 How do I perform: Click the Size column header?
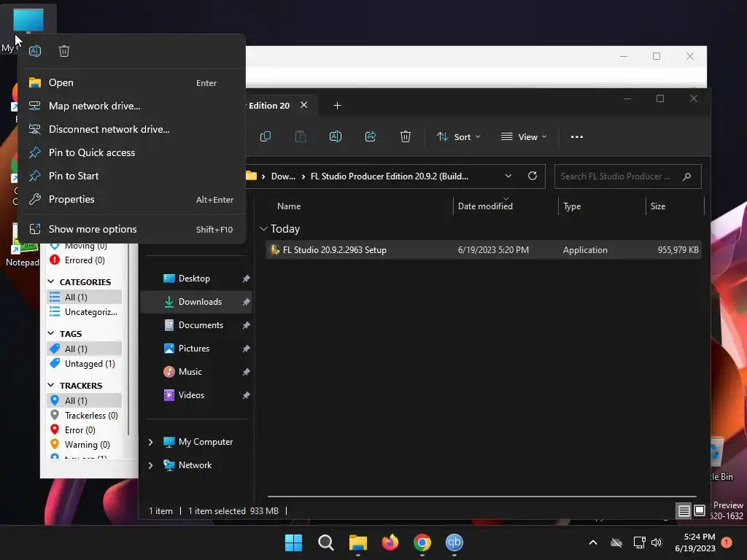pyautogui.click(x=658, y=206)
